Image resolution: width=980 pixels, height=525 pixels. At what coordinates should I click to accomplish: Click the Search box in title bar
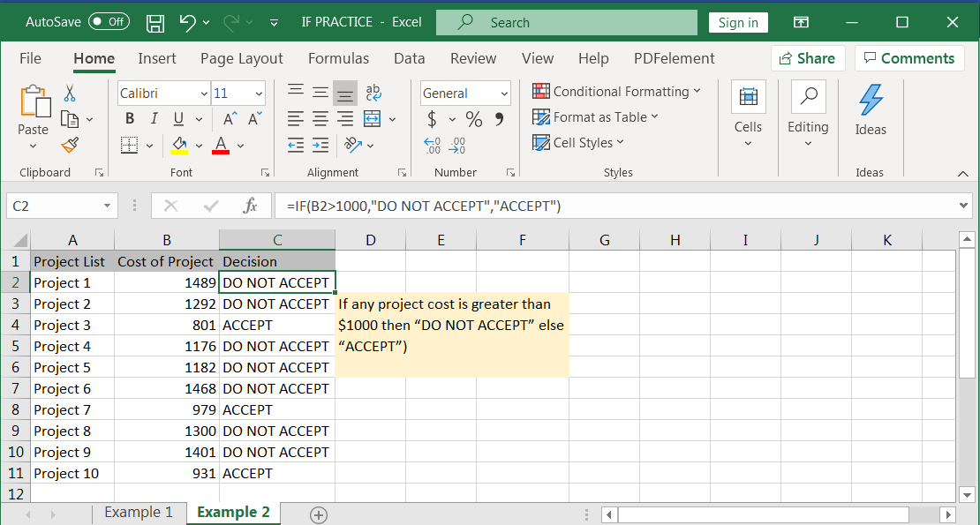(x=567, y=22)
